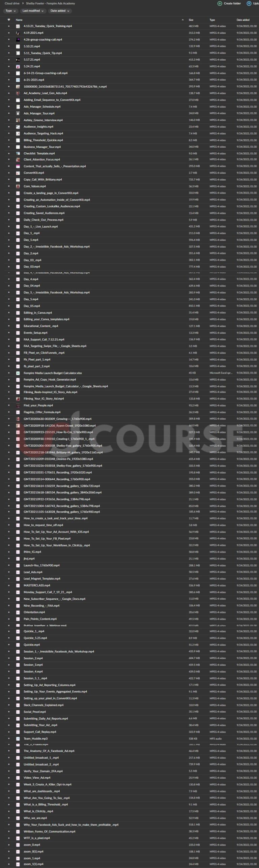Click the video file icon of MASTERCLASS.mp4
Viewport: 259px width, 868px height.
click(18, 585)
